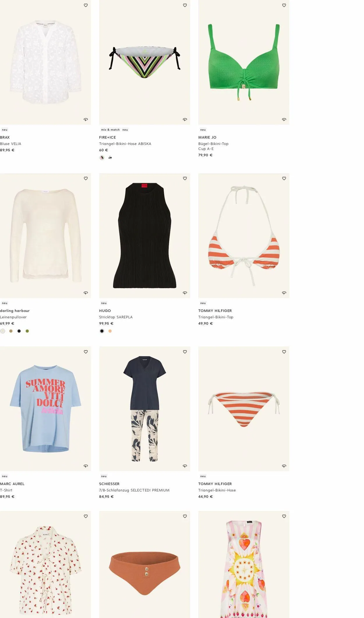This screenshot has width=364, height=618.
Task: Open the Stricktop SAREPLA product page
Action: pyautogui.click(x=116, y=317)
